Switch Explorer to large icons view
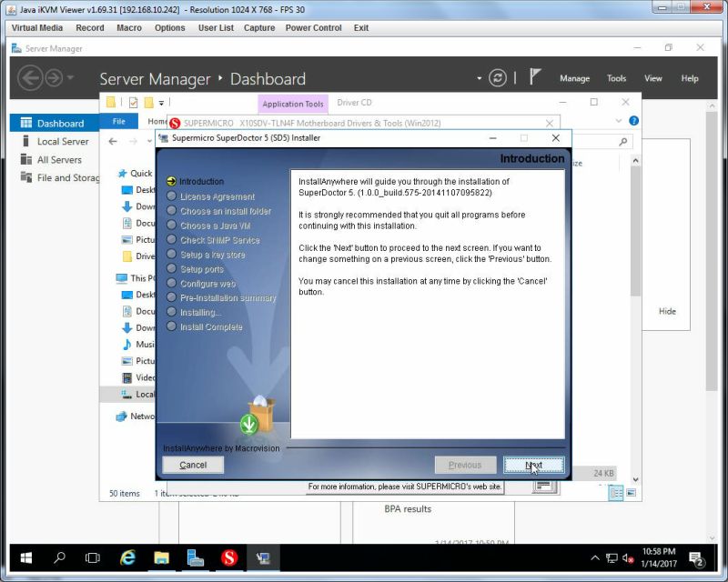Screen dimensions: 728x582 pos(632,492)
